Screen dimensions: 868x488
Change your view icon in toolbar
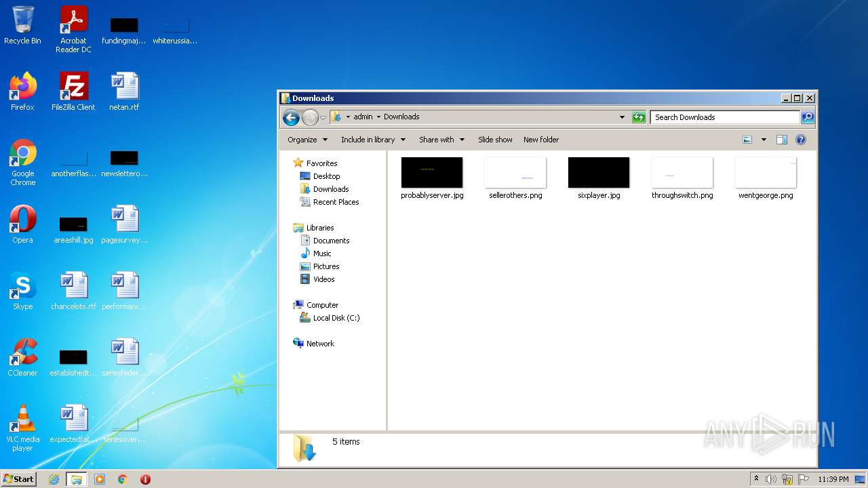pyautogui.click(x=747, y=140)
